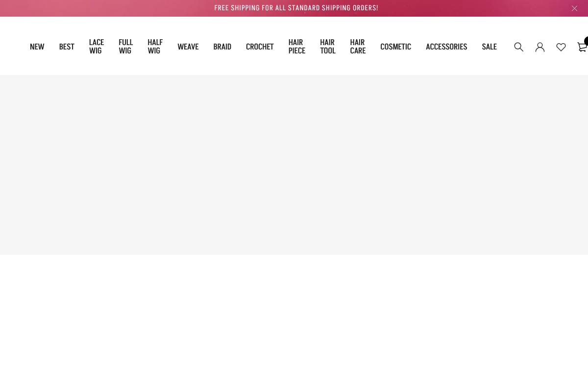Check the cart item count badge
The width and height of the screenshot is (588, 392).
click(586, 42)
